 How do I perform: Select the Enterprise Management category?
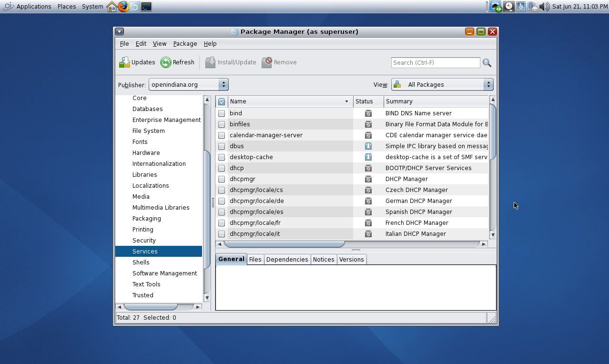tap(166, 120)
